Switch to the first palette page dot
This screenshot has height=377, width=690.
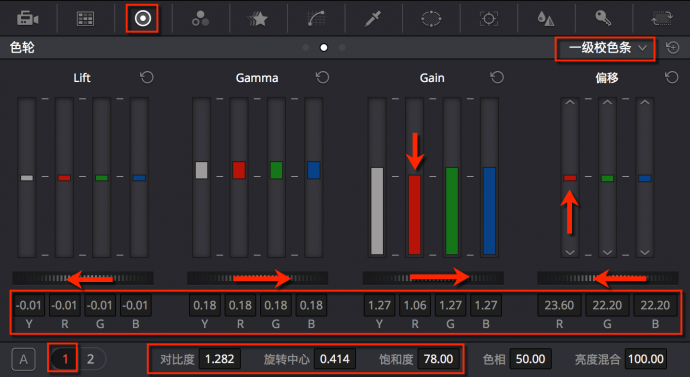tap(306, 48)
